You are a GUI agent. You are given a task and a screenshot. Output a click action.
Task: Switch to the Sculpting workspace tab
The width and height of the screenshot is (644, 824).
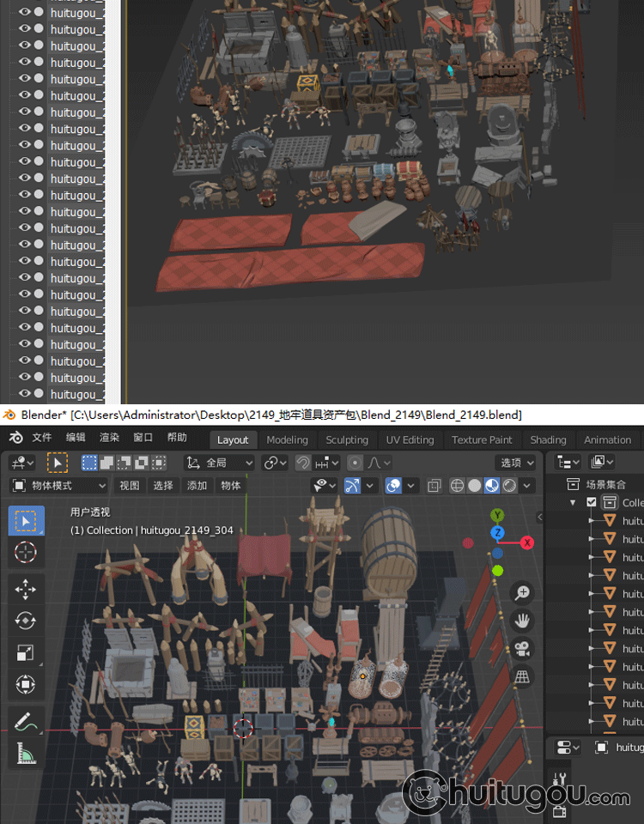coord(347,439)
